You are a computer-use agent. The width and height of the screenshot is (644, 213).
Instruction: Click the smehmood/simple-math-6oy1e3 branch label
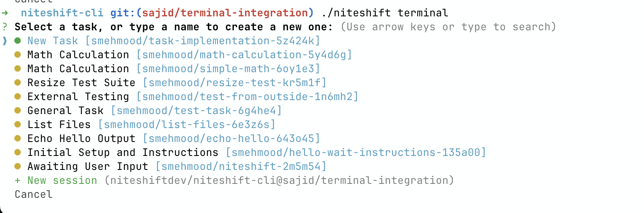pos(228,69)
